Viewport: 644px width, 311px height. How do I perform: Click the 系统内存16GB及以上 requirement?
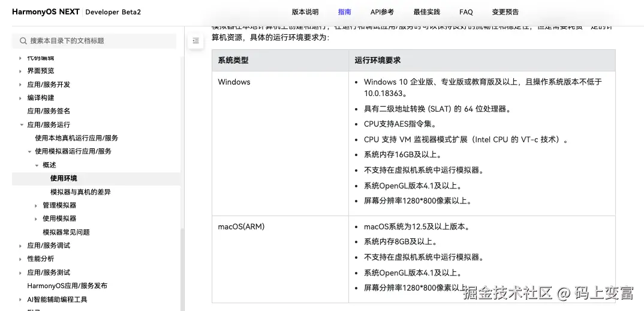402,155
